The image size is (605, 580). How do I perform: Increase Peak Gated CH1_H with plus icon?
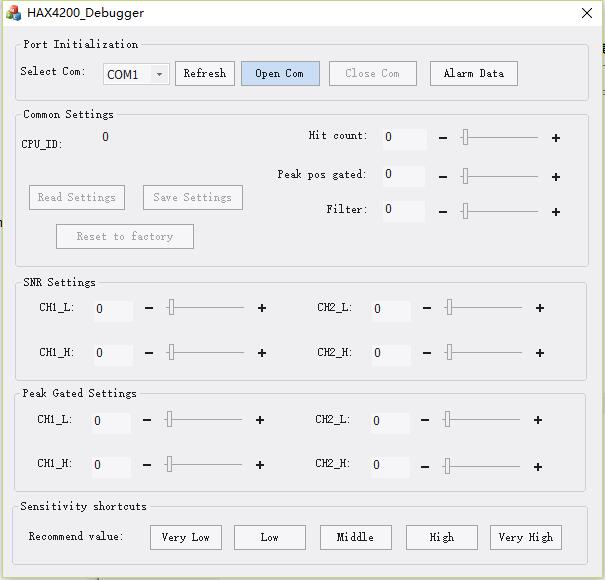[260, 465]
